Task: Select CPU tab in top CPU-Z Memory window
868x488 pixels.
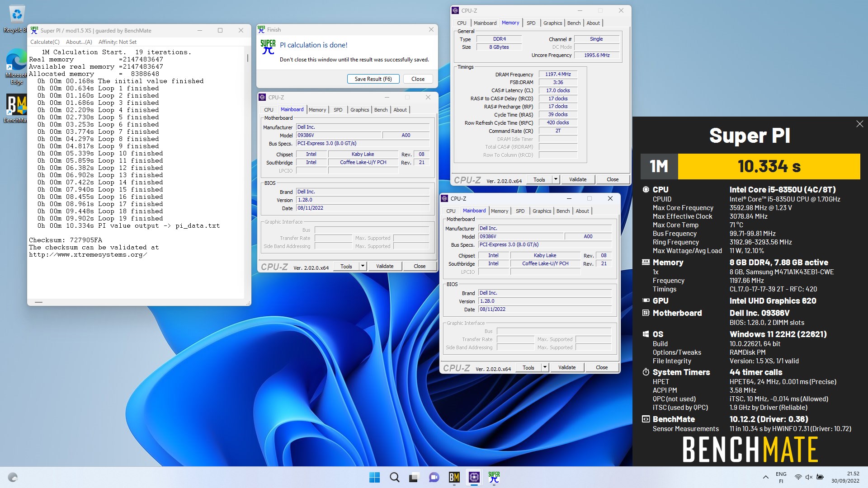Action: point(462,23)
